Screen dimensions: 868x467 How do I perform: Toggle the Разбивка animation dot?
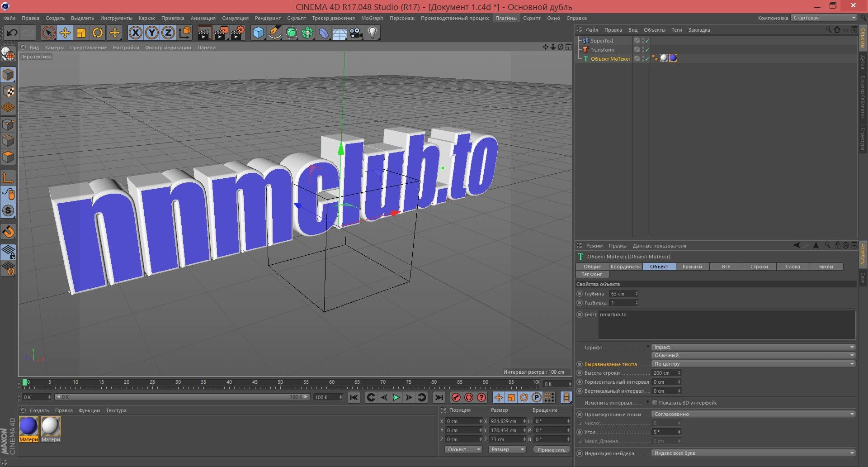pyautogui.click(x=580, y=303)
